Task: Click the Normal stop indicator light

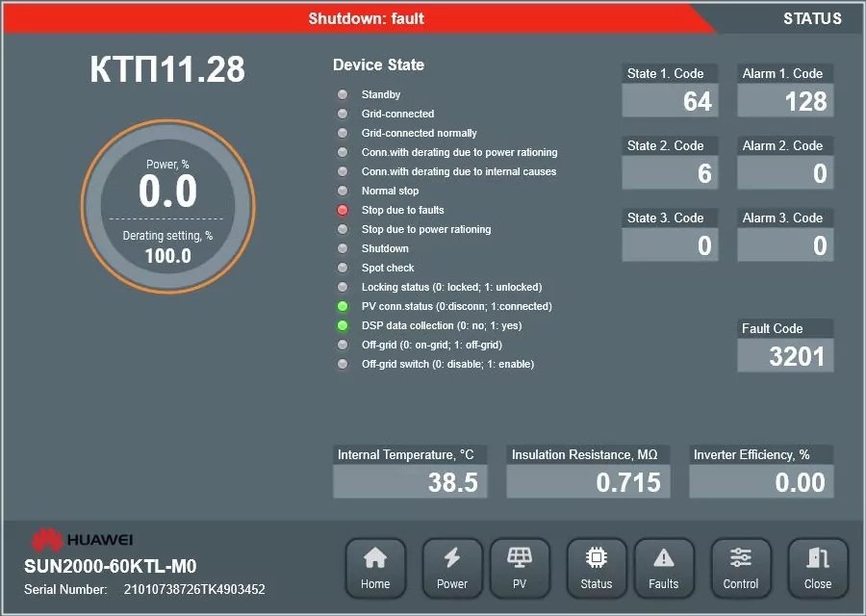Action: [x=343, y=191]
